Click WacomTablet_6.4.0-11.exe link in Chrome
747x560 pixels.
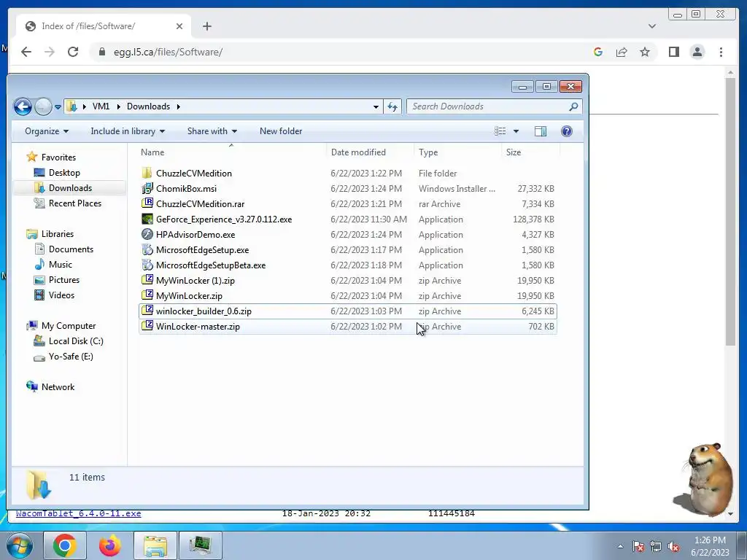[x=79, y=513]
